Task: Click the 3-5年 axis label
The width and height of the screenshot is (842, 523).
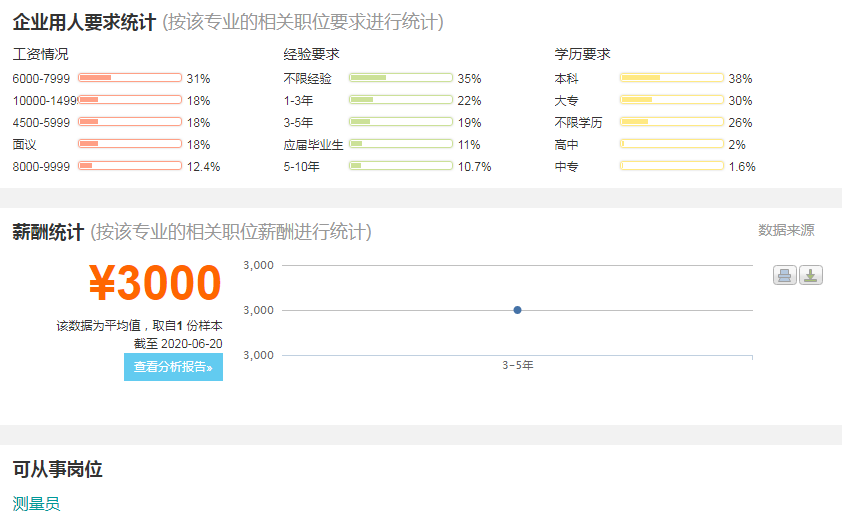Action: 518,365
